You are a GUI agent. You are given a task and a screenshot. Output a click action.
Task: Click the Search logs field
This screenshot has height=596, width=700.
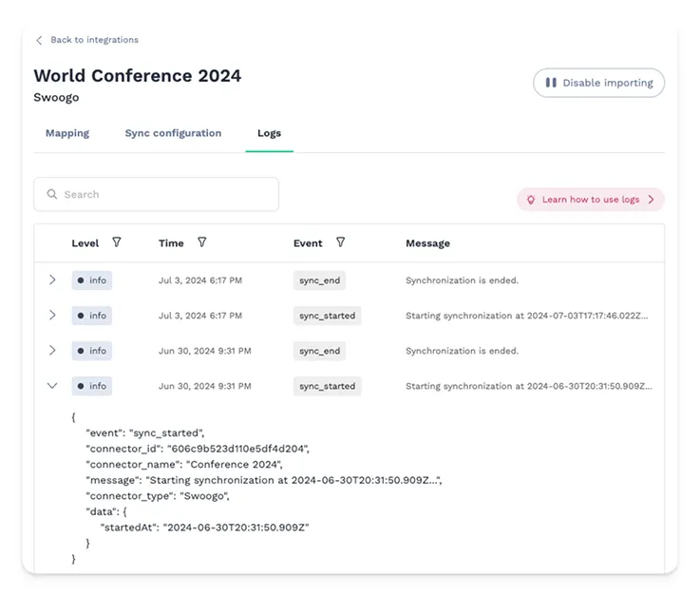click(157, 194)
